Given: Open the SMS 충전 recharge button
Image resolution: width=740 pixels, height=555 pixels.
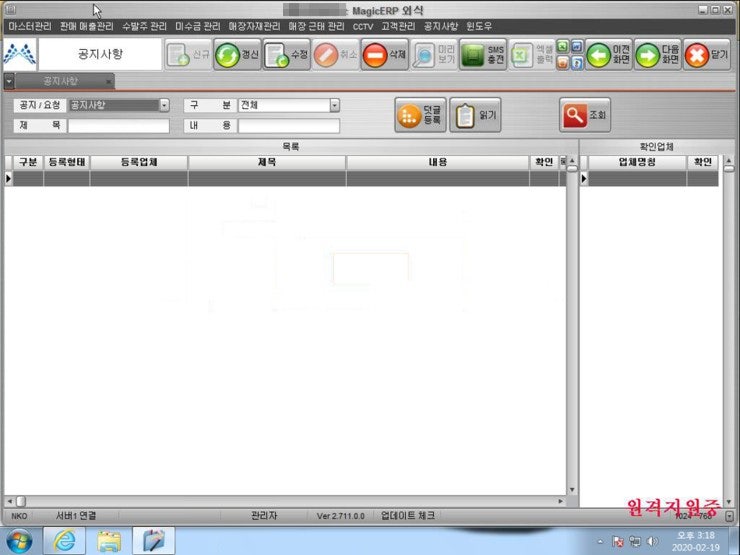Looking at the screenshot, I should (x=483, y=55).
